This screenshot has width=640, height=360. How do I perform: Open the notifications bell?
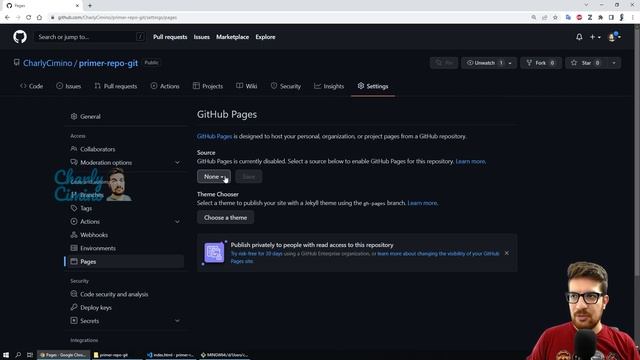(579, 37)
